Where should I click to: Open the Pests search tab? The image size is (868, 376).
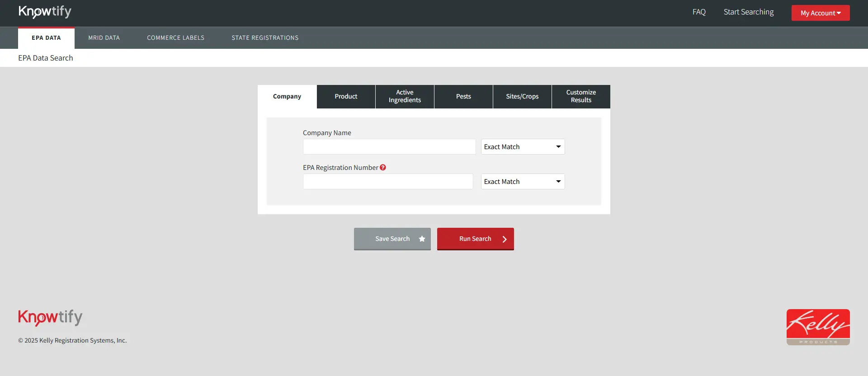463,97
